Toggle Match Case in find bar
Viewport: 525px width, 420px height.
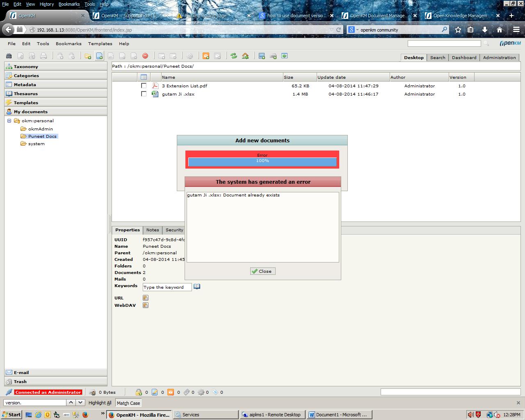pyautogui.click(x=128, y=403)
